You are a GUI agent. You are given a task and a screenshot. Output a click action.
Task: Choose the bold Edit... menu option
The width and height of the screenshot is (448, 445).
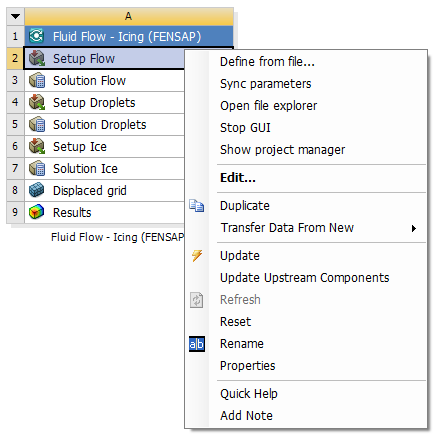click(x=238, y=178)
